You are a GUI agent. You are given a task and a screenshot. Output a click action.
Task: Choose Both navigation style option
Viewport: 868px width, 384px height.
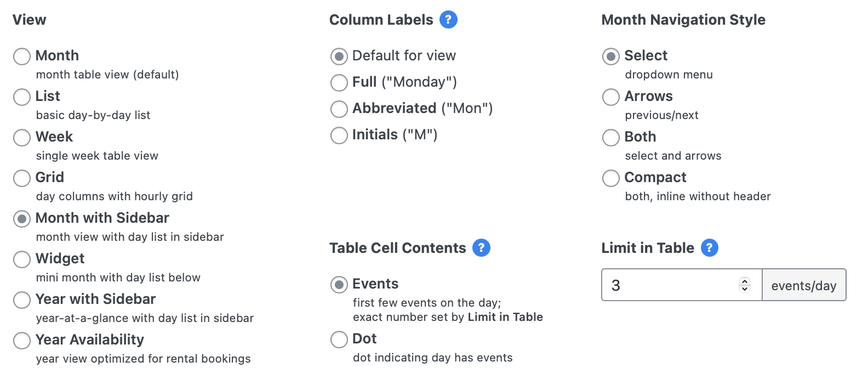click(x=611, y=138)
